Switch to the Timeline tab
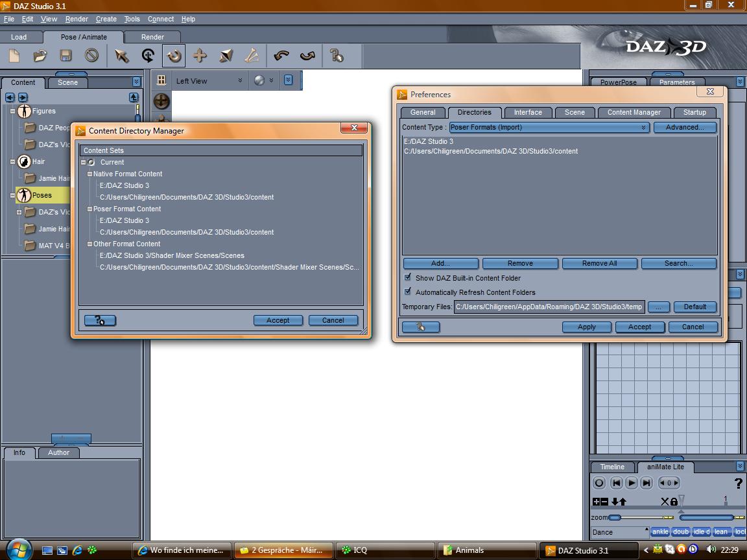This screenshot has height=560, width=747. tap(612, 467)
